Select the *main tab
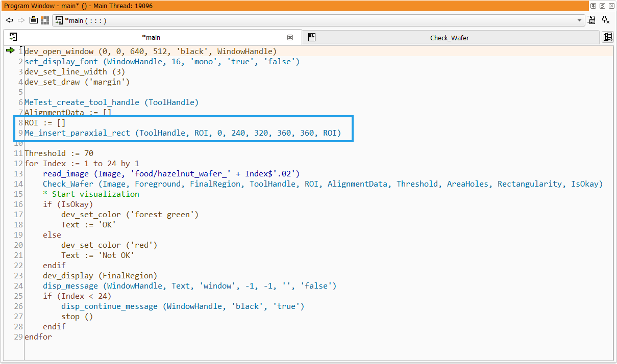The height and width of the screenshot is (364, 617). pos(151,38)
